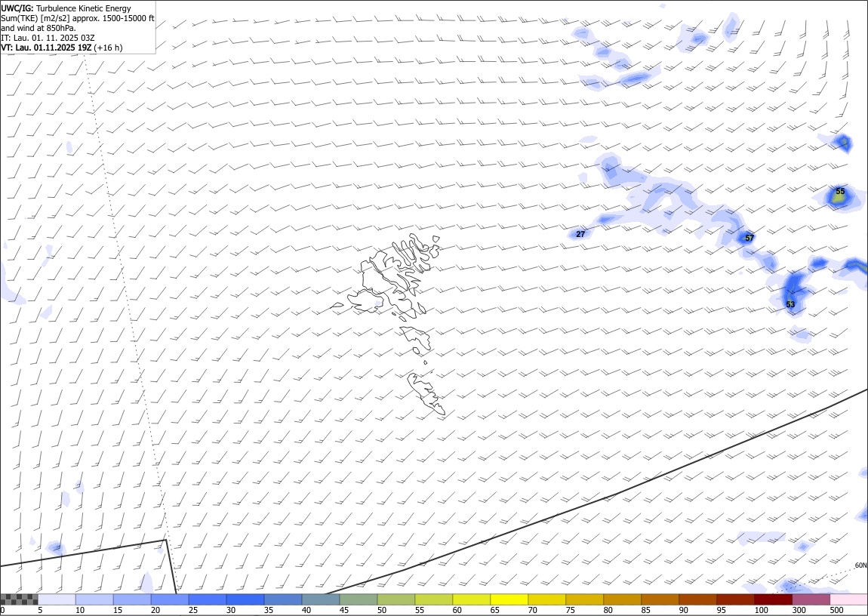Screen dimensions: 868x616
Task: Choose the 70–75 legend color swatch
Action: coord(546,599)
